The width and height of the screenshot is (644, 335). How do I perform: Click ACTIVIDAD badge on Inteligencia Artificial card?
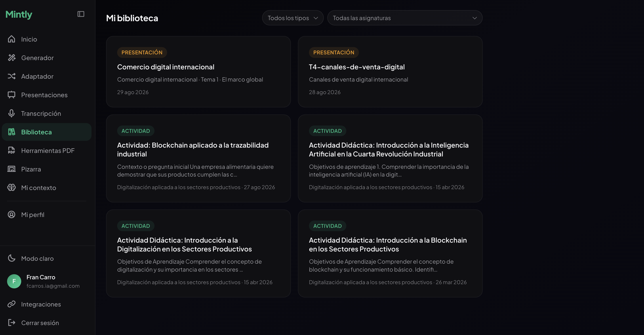click(x=328, y=131)
